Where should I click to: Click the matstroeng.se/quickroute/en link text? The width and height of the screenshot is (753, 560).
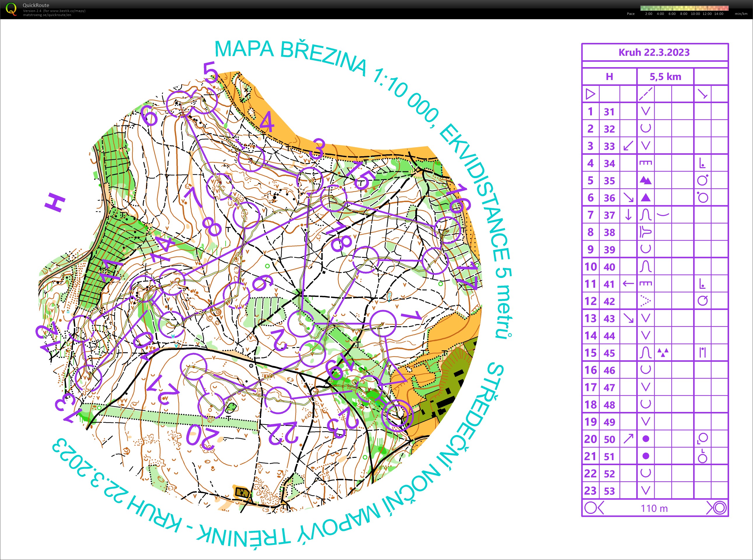tap(47, 15)
